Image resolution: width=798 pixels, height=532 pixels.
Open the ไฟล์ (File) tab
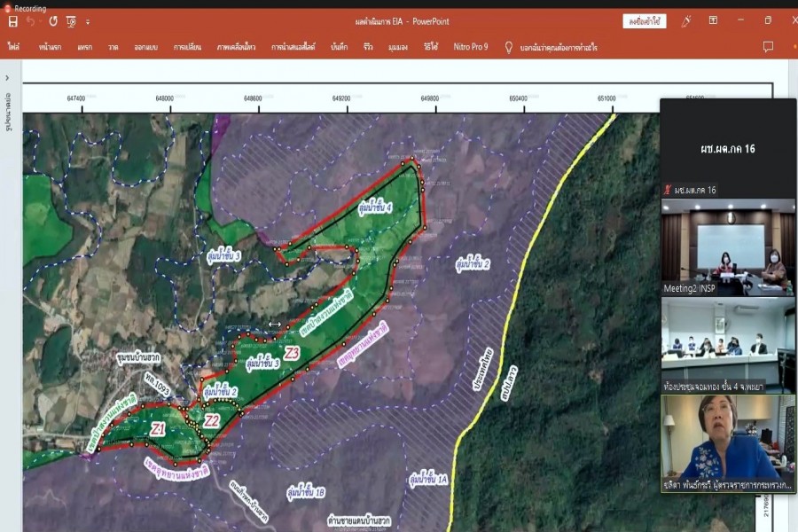pyautogui.click(x=13, y=47)
